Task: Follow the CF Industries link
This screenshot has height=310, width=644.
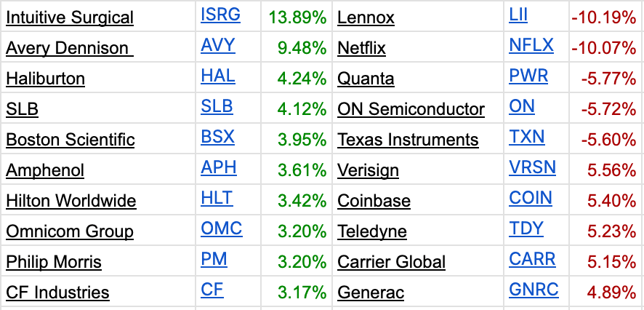Action: coord(57,293)
